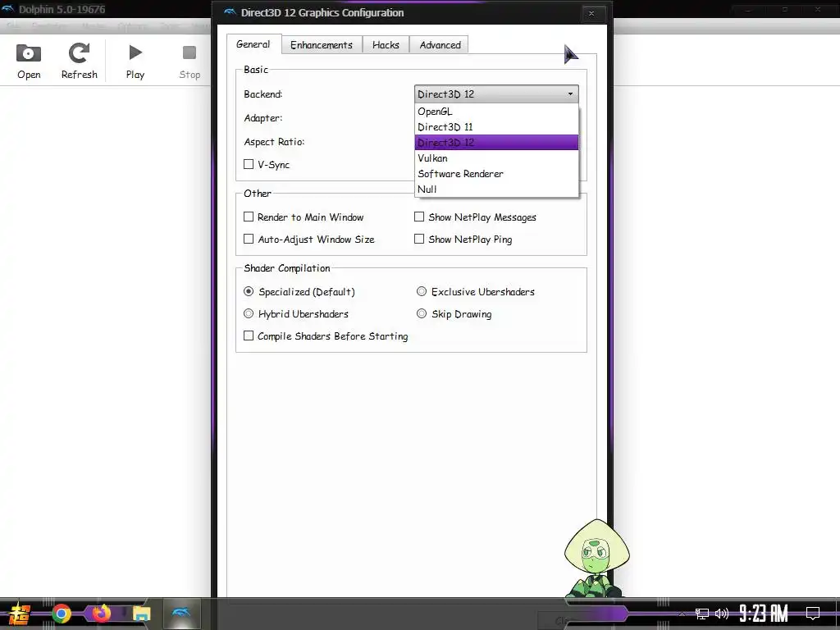Image resolution: width=840 pixels, height=630 pixels.
Task: Choose OpenGL from Backend list
Action: tap(496, 112)
